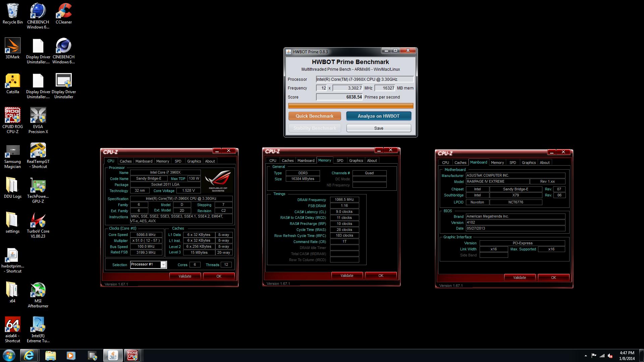Show hidden system tray icons arrow
Screen dimensions: 644x362
[x=586, y=356]
